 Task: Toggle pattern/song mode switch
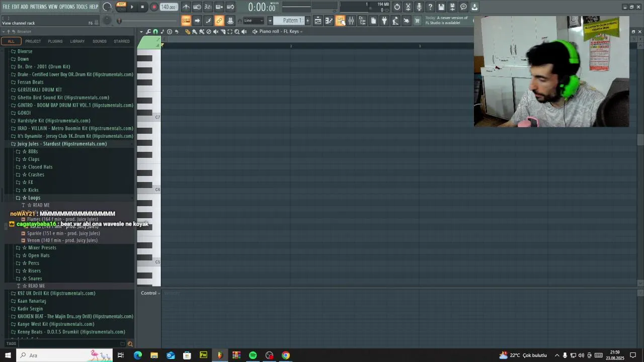pyautogui.click(x=121, y=7)
